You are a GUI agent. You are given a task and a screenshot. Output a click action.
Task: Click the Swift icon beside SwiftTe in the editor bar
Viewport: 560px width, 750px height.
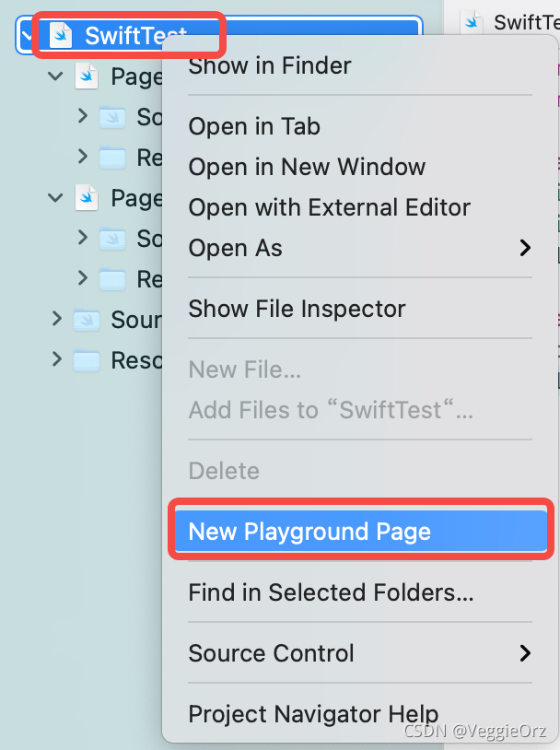point(472,22)
